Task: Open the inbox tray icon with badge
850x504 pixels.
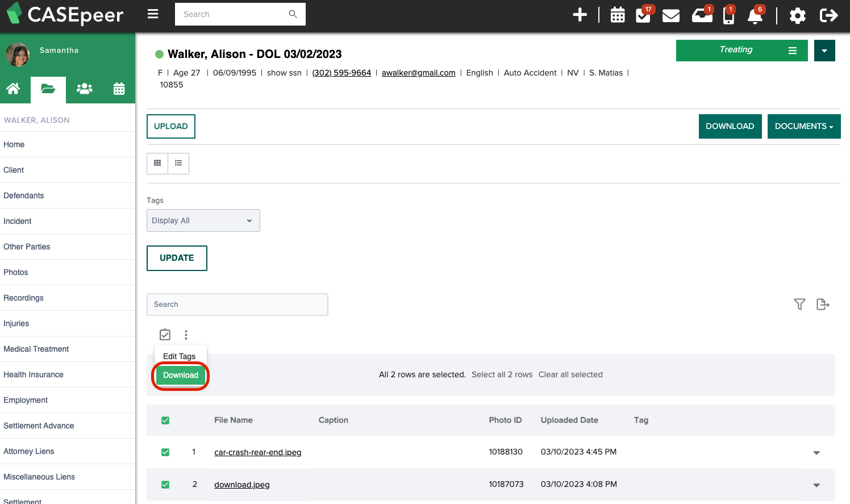Action: 702,15
